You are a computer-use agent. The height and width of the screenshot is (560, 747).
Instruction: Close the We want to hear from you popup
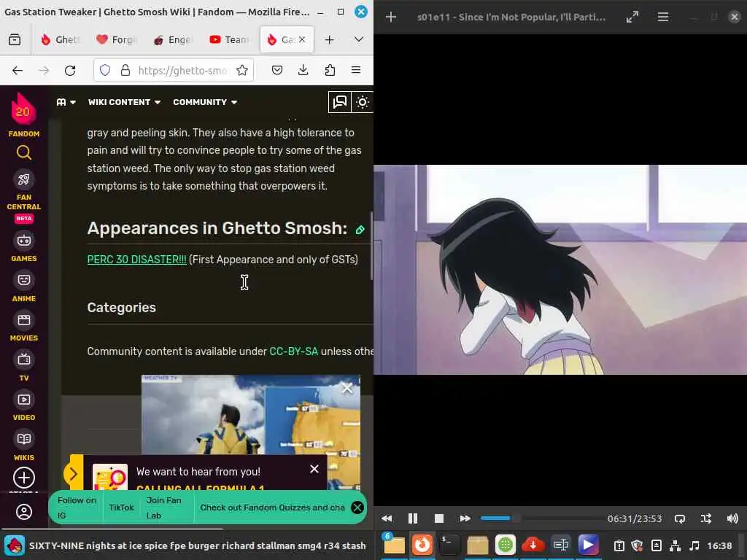[x=314, y=469]
